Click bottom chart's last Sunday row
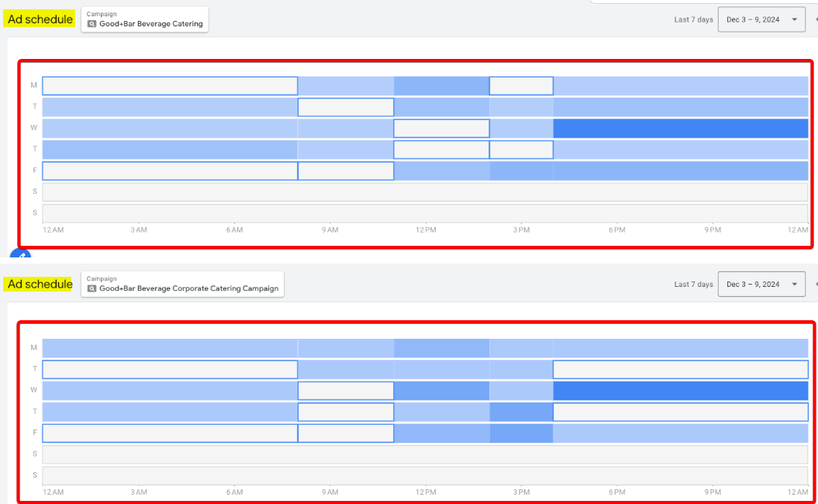 pyautogui.click(x=425, y=475)
